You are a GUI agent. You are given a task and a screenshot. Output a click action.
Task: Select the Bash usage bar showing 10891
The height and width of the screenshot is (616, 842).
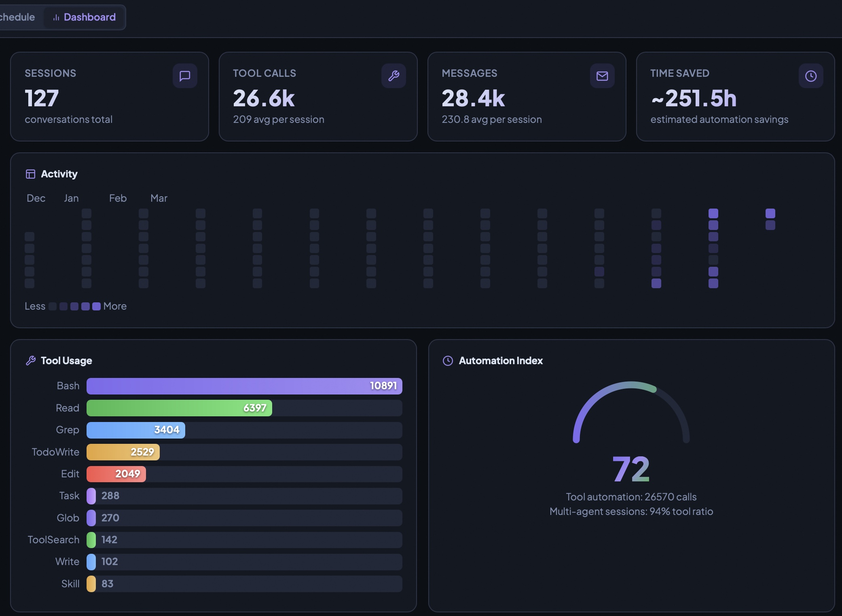244,386
